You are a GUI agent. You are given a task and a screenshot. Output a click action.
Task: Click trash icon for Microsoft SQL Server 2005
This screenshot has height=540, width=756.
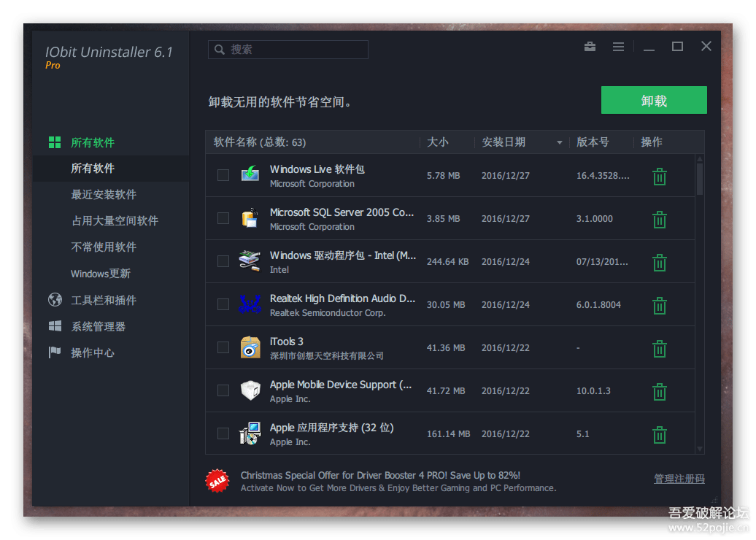[659, 220]
